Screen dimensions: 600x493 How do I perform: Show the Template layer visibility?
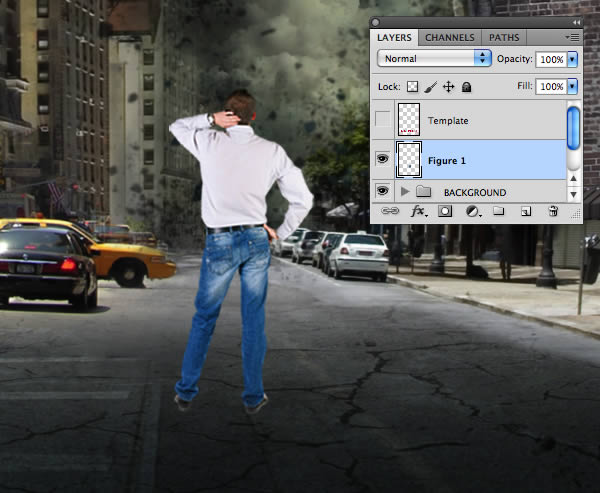tap(383, 119)
